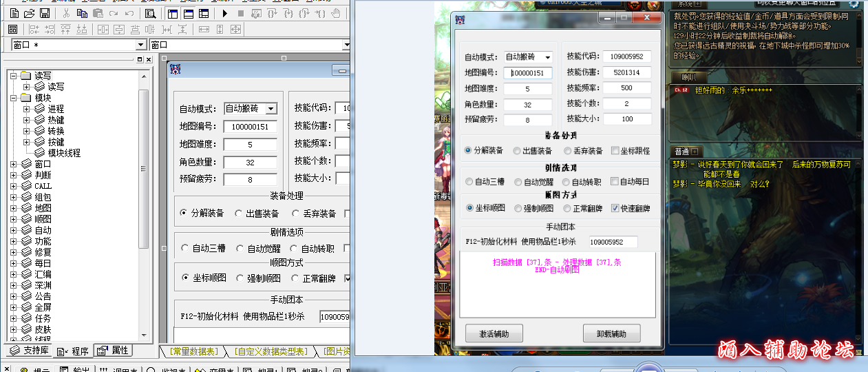Select the 出售装备 radio button in the right window

[x=517, y=150]
